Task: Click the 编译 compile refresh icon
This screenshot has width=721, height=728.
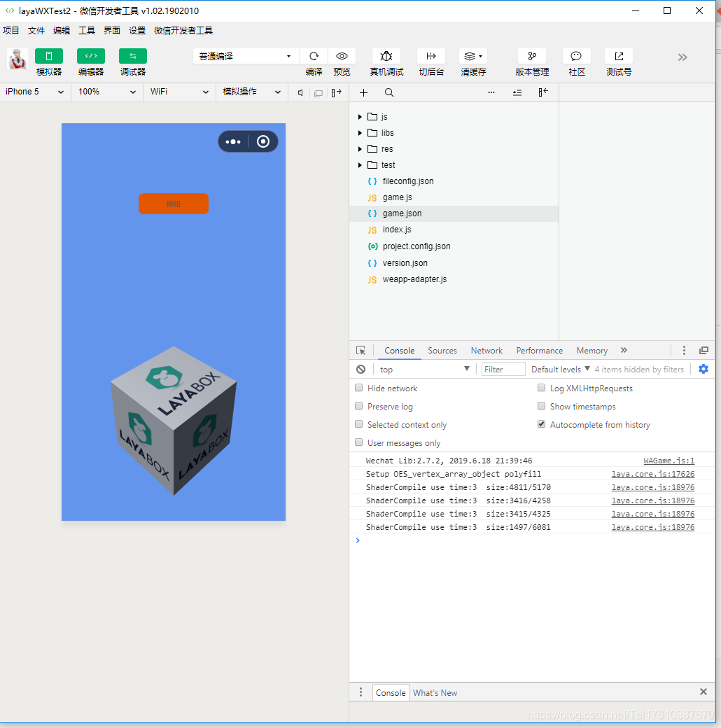Action: pos(314,56)
